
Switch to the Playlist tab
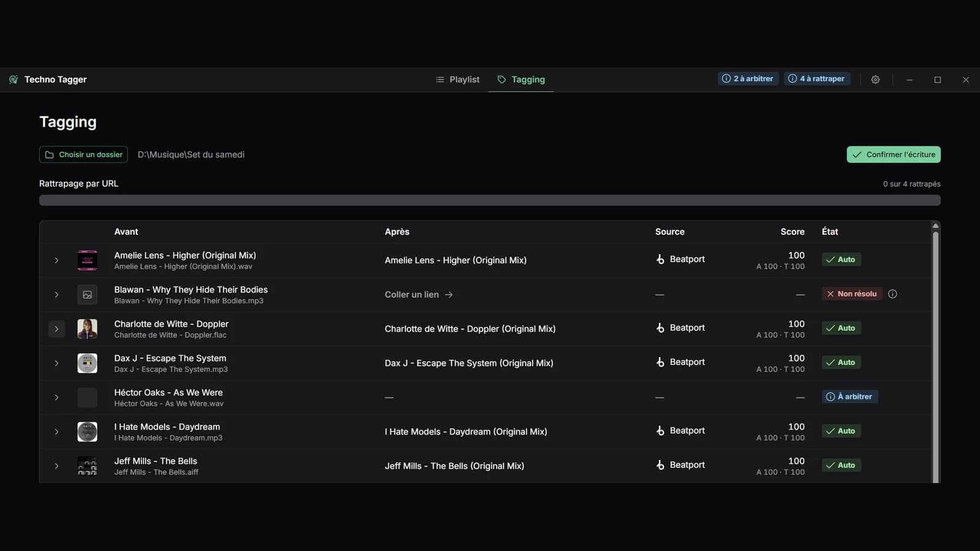click(458, 80)
